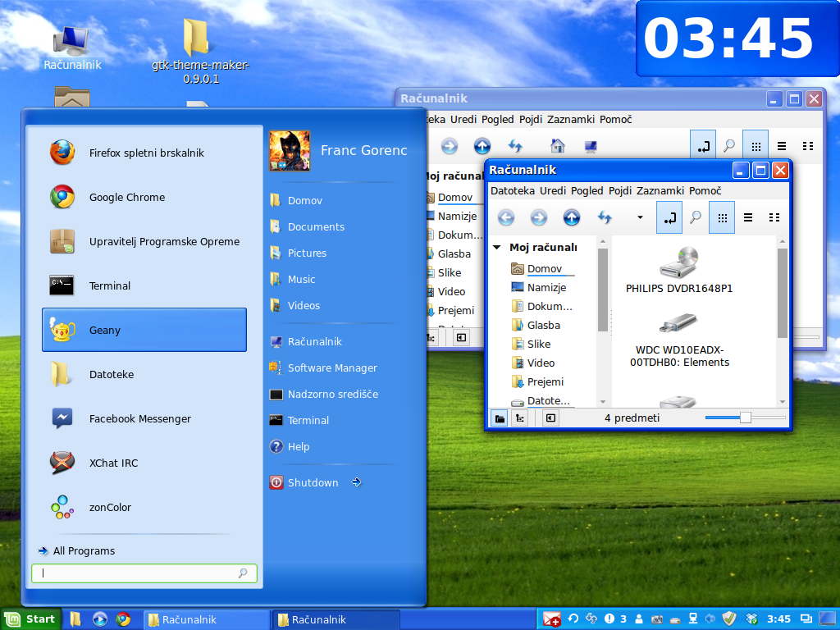The height and width of the screenshot is (630, 840).
Task: Launch Software Manager from start menu
Action: [323, 367]
